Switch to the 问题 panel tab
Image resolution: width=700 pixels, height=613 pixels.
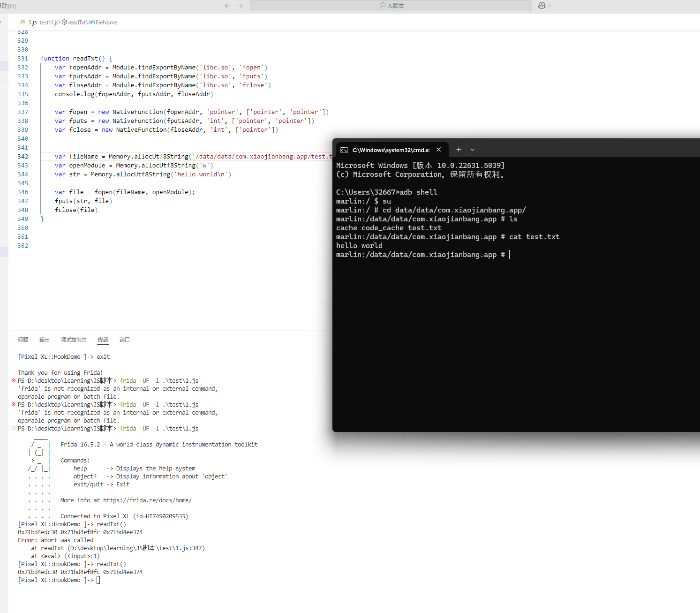click(x=23, y=340)
